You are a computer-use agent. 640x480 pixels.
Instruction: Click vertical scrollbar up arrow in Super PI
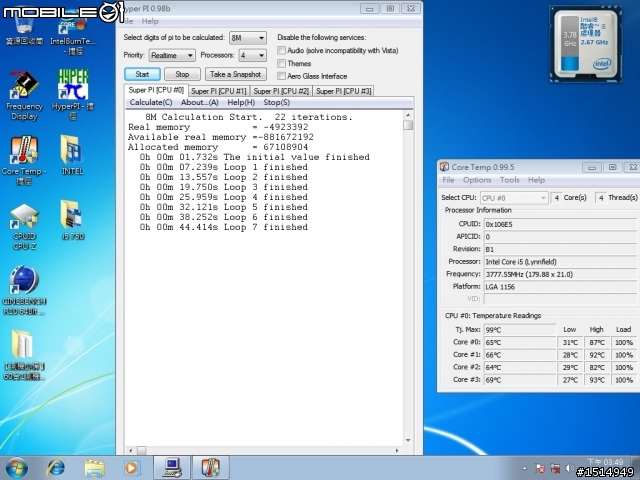click(408, 116)
